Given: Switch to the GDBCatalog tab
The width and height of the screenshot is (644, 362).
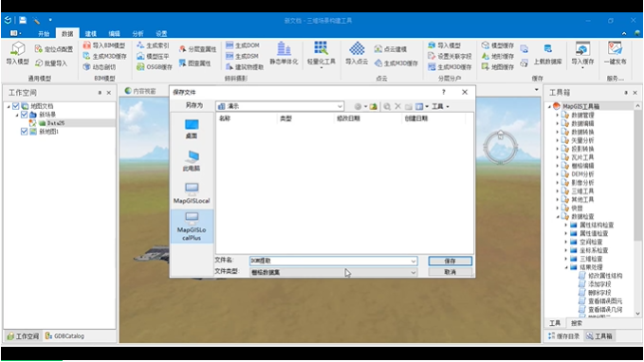Looking at the screenshot, I should coord(64,336).
